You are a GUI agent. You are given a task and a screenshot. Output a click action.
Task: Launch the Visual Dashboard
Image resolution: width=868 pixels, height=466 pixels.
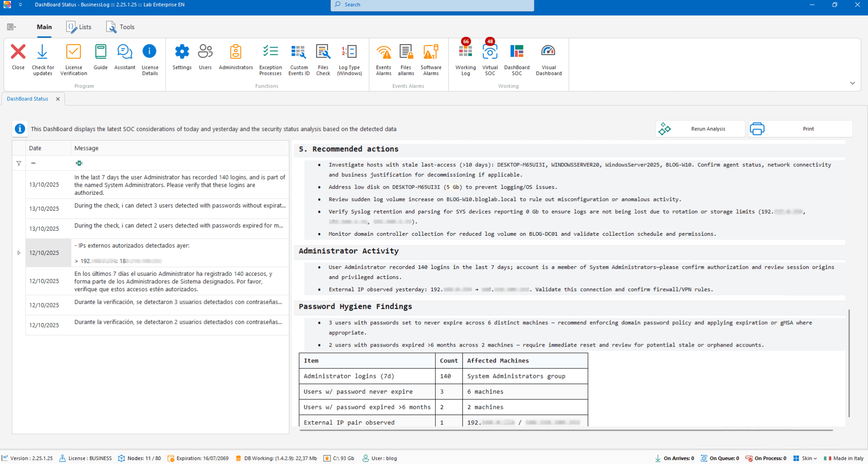click(548, 59)
